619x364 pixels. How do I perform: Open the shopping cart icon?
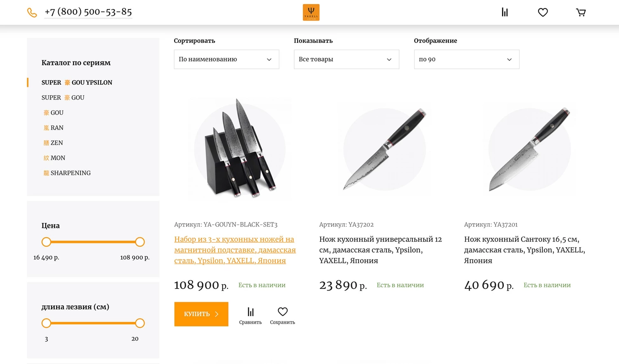click(x=581, y=12)
